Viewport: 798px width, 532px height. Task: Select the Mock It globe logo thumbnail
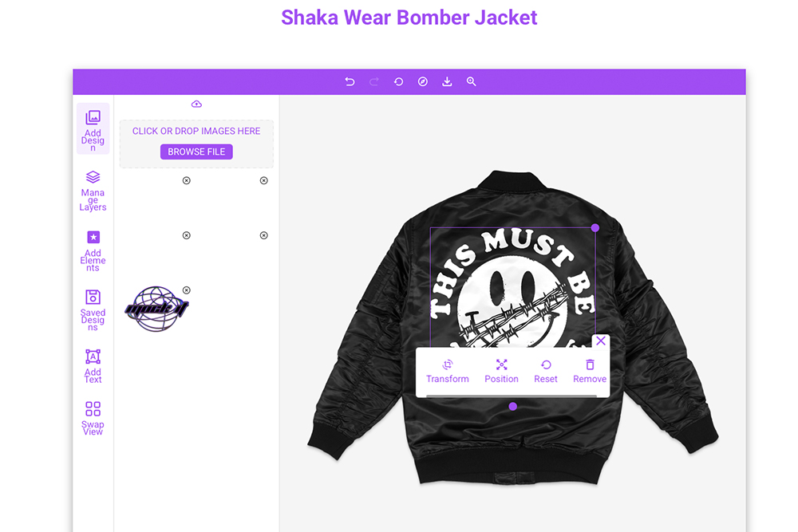[x=156, y=309]
